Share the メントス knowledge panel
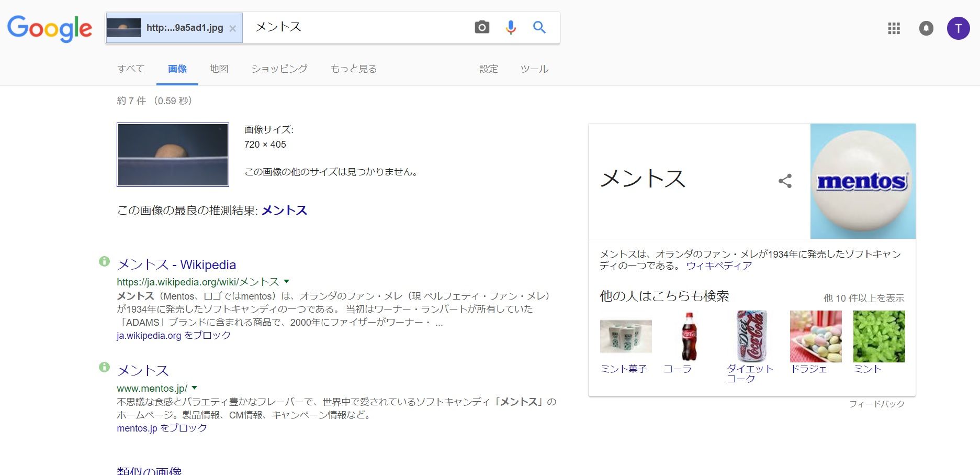The width and height of the screenshot is (980, 475). [x=785, y=181]
